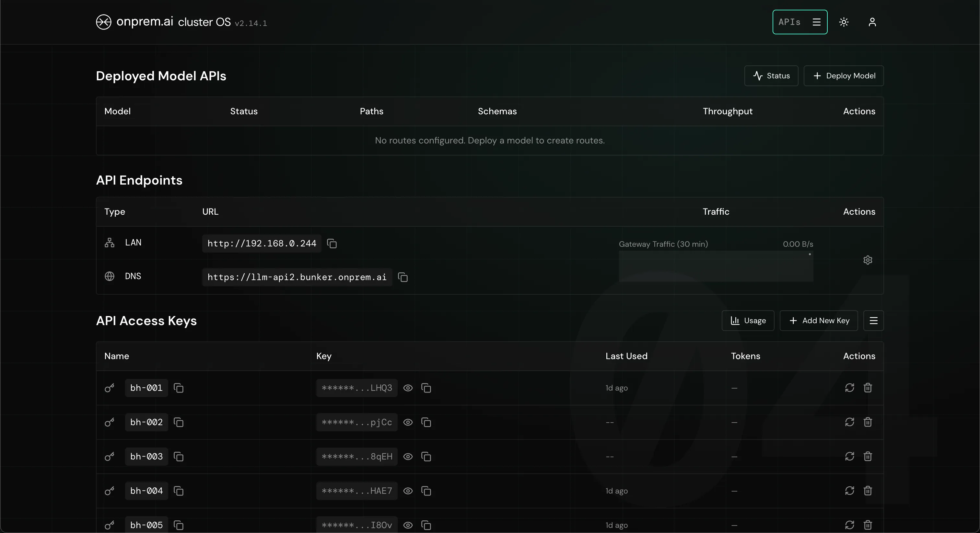This screenshot has width=980, height=533.
Task: Open API Access Keys hamburger menu
Action: tap(873, 321)
